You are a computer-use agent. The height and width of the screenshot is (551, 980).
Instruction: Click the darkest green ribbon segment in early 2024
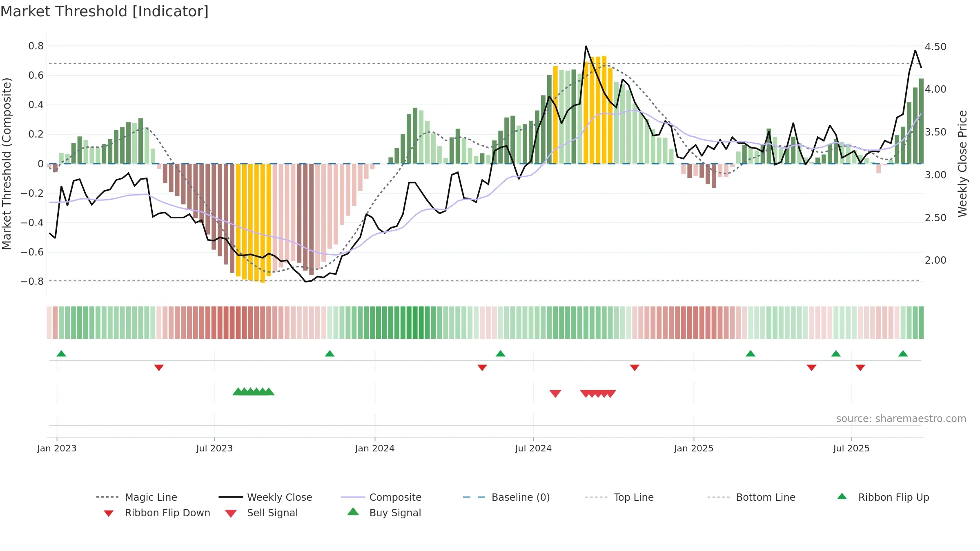tap(415, 322)
